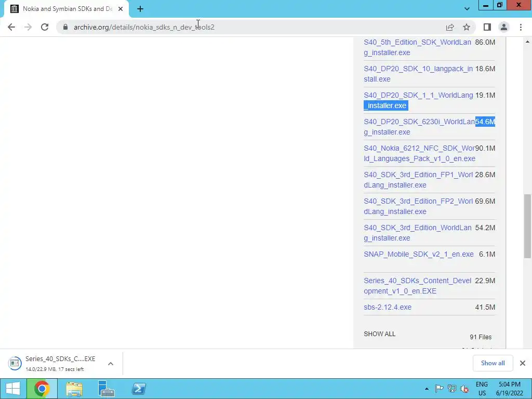Open the taskbar clock showing 5:04 PM
Viewport: 532px width, 399px height.
(x=509, y=389)
